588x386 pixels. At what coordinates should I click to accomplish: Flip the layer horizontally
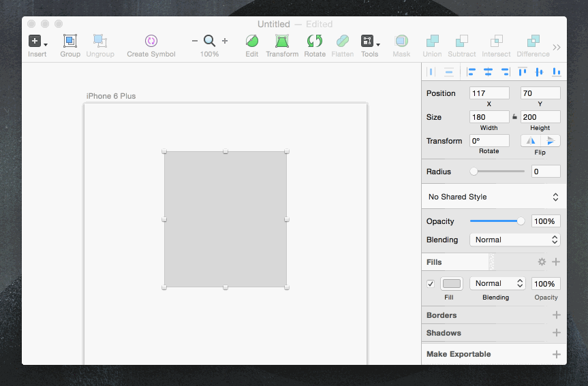(x=531, y=141)
